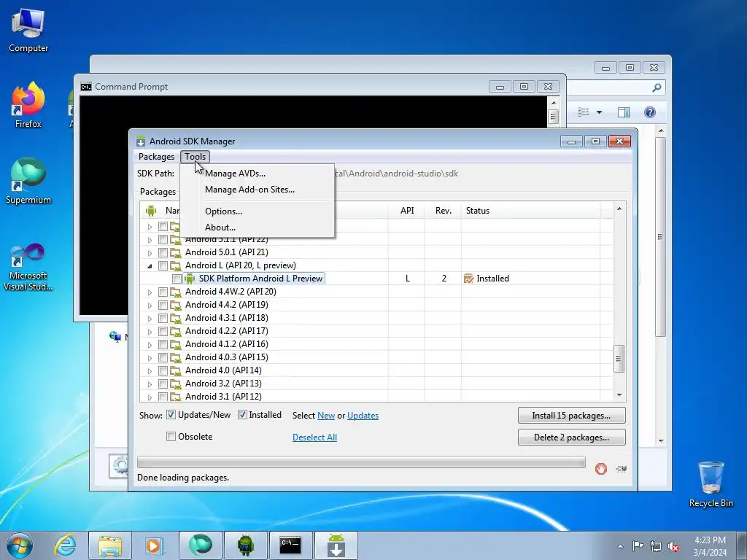This screenshot has height=560, width=747.
Task: Select Updates packages link
Action: coord(363,415)
